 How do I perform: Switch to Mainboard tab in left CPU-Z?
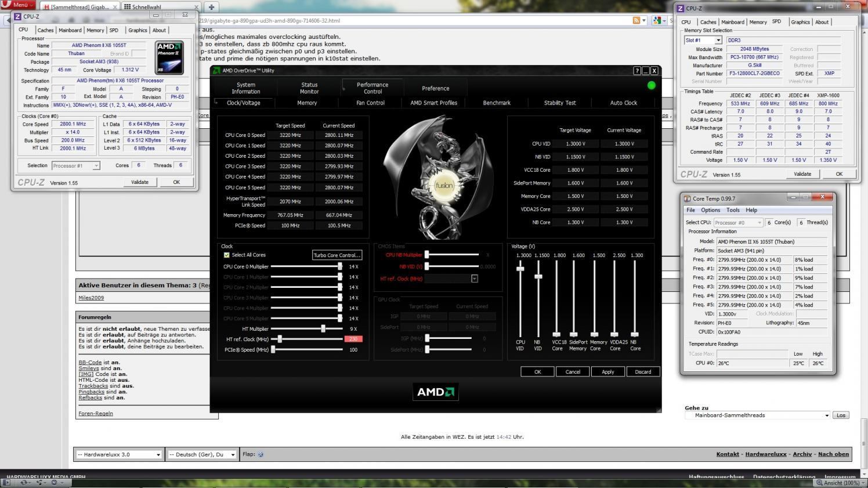(x=70, y=30)
